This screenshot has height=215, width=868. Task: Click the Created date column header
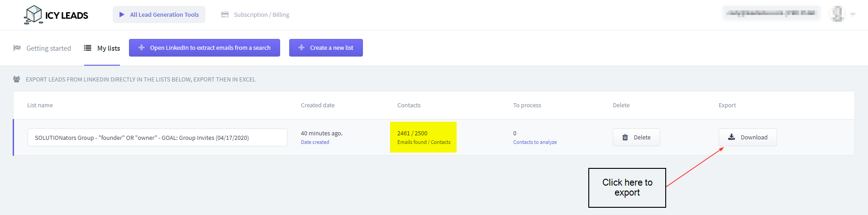318,105
